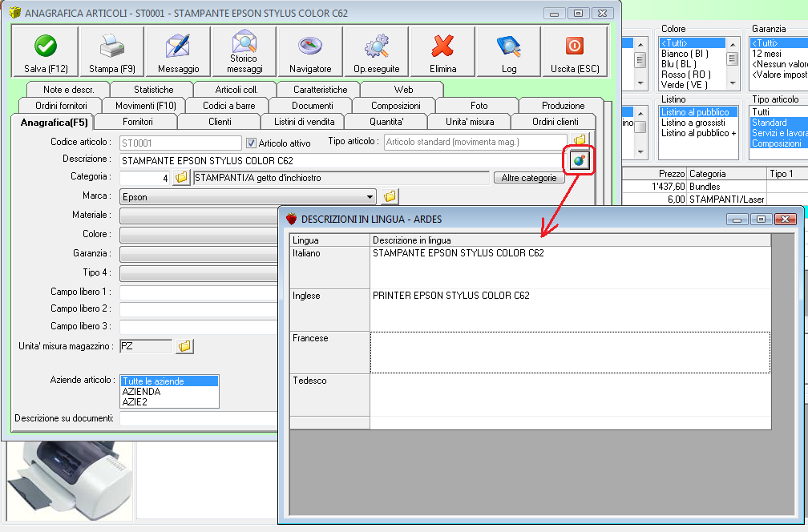Minimize the Descrizioni in Lingua window

coord(737,220)
